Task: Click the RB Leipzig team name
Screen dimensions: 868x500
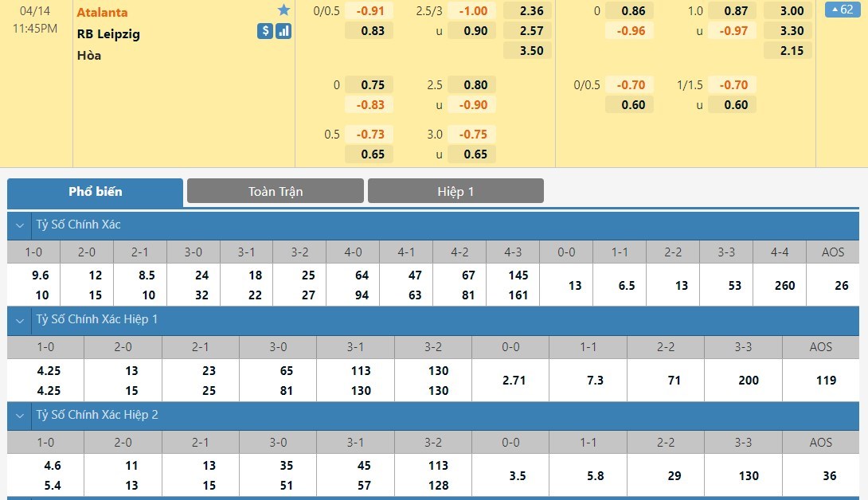Action: click(108, 34)
